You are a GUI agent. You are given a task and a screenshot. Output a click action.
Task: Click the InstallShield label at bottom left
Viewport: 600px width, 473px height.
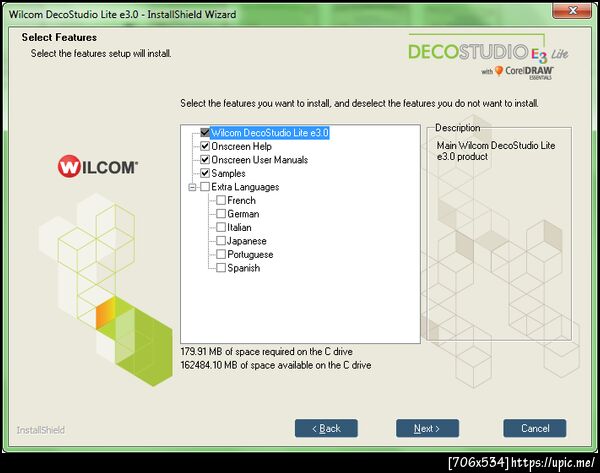pyautogui.click(x=41, y=430)
